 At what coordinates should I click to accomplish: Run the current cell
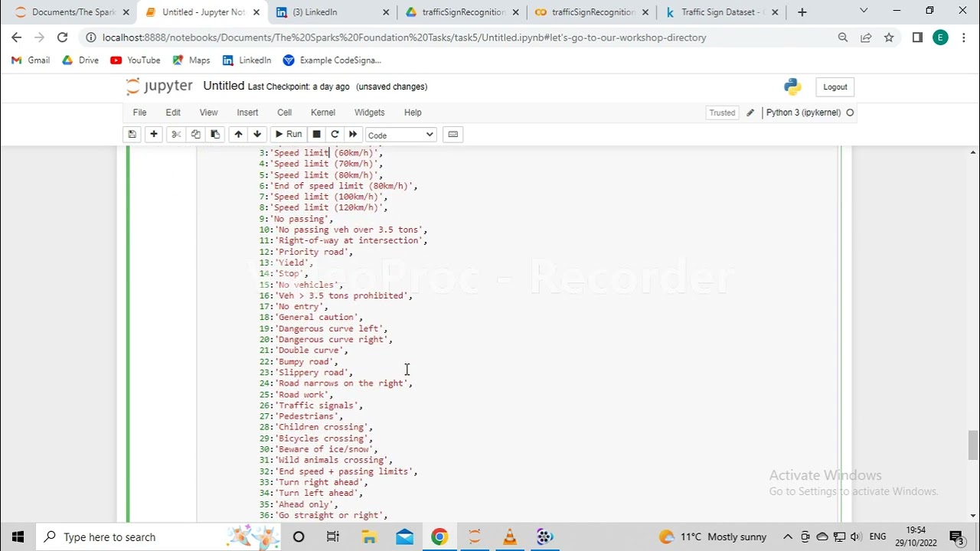(x=289, y=135)
